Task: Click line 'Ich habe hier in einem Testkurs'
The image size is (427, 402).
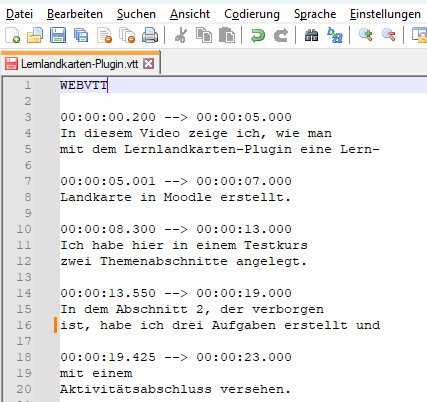Action: pyautogui.click(x=184, y=245)
